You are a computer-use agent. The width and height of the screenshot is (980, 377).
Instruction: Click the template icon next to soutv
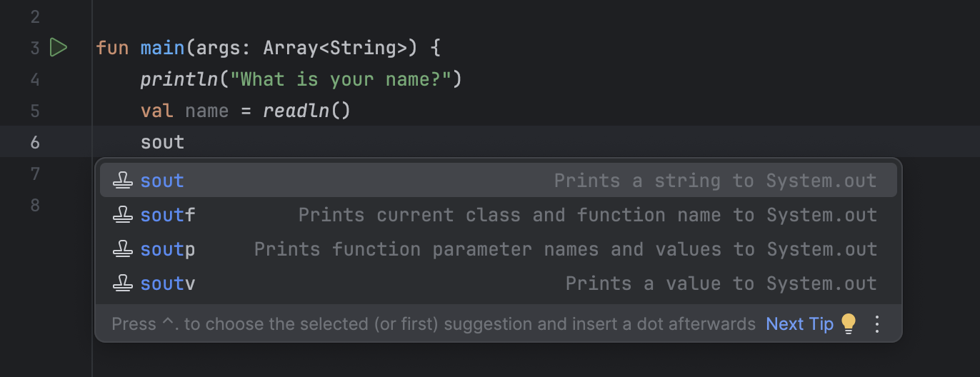123,283
